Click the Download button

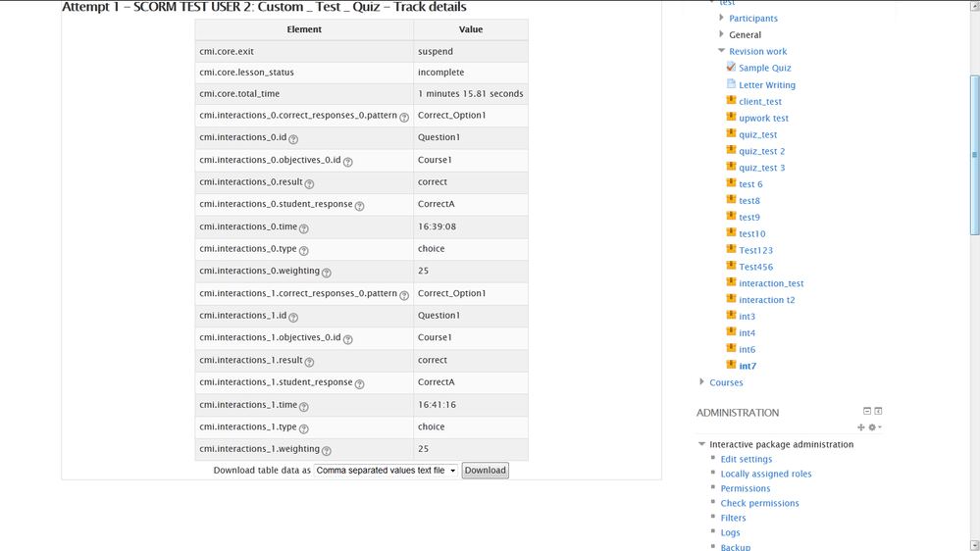(x=485, y=471)
